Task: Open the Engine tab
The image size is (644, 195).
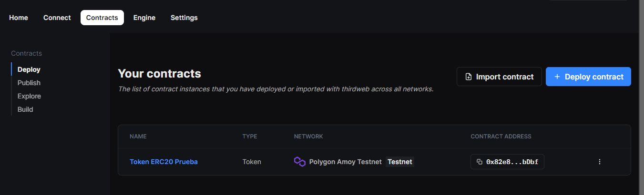Action: click(x=144, y=18)
